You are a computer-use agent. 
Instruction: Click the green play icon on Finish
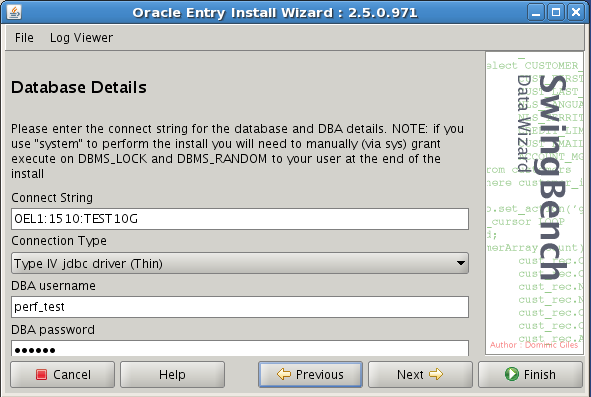[x=512, y=374]
